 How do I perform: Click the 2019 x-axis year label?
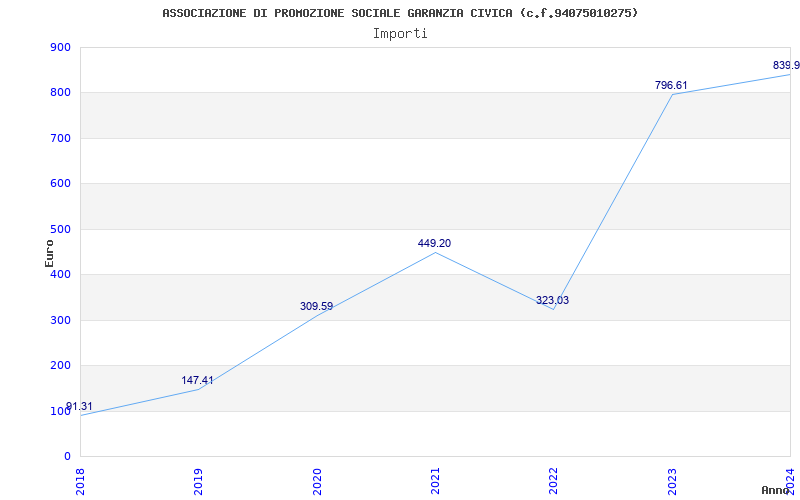pos(198,481)
